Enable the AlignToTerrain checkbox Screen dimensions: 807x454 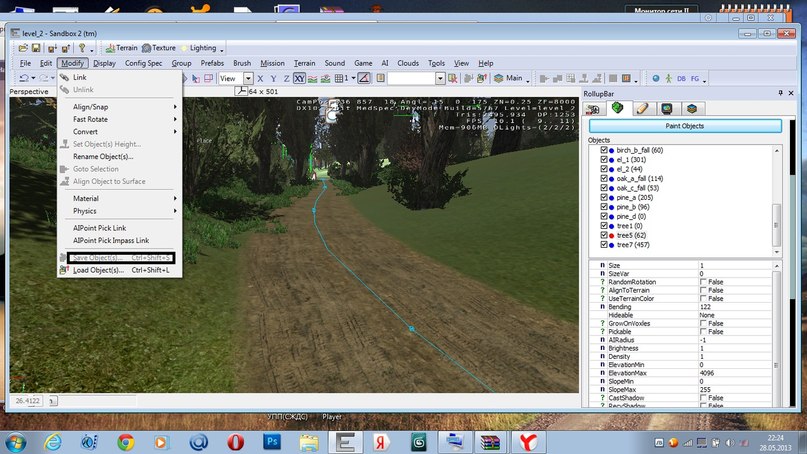703,290
